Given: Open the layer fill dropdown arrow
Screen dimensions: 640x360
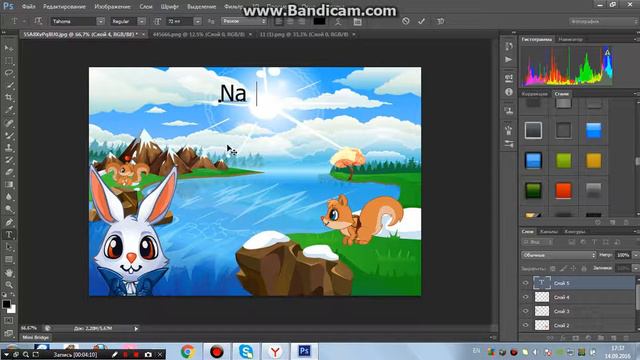Looking at the screenshot, I should (635, 268).
